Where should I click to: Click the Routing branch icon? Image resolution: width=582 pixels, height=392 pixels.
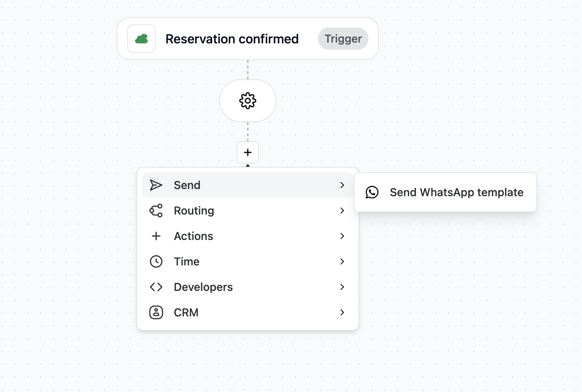(x=156, y=211)
